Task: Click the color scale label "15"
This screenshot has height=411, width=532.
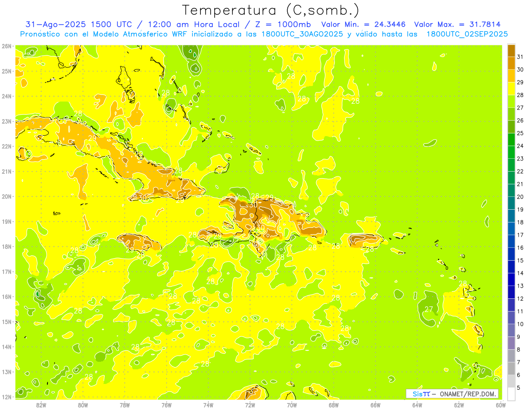Action: pos(520,260)
